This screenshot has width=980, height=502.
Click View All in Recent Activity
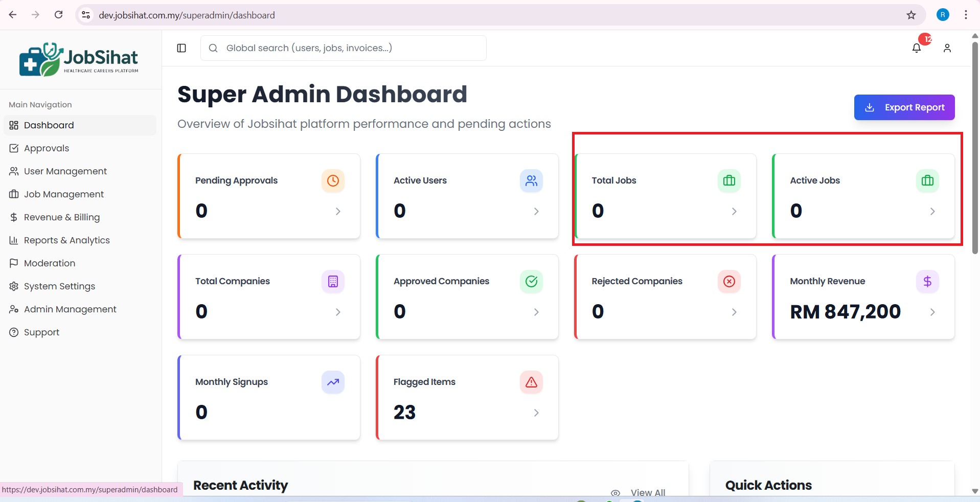click(x=647, y=492)
